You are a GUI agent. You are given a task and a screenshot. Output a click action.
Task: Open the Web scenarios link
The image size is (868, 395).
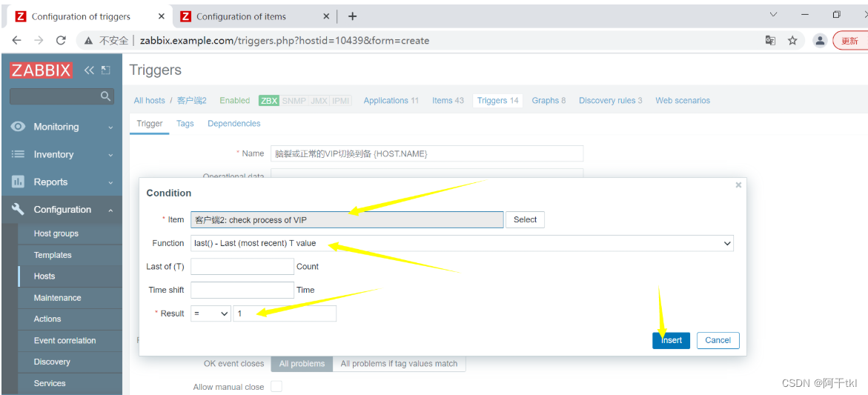click(x=683, y=101)
